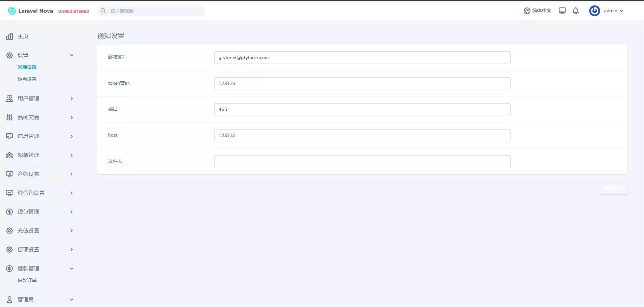Open the admin user dropdown
644x307 pixels.
click(x=614, y=11)
